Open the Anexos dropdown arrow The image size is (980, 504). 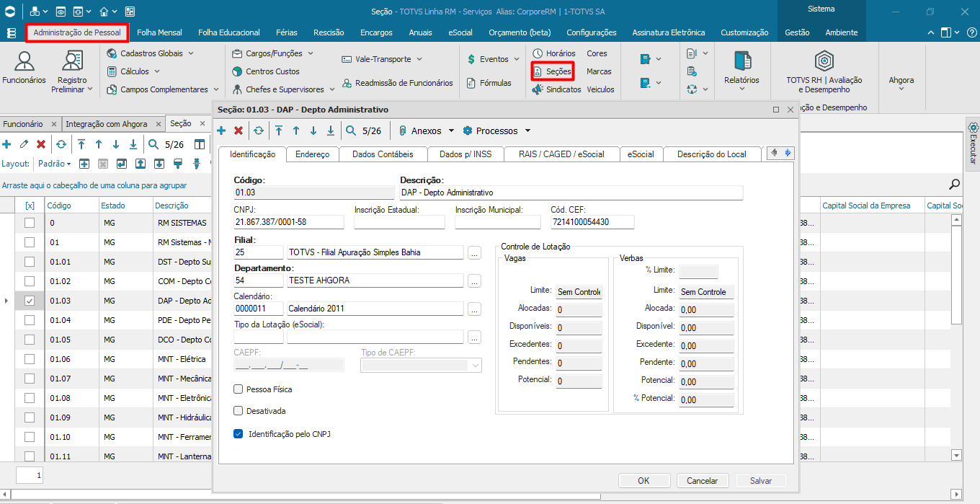(x=451, y=131)
